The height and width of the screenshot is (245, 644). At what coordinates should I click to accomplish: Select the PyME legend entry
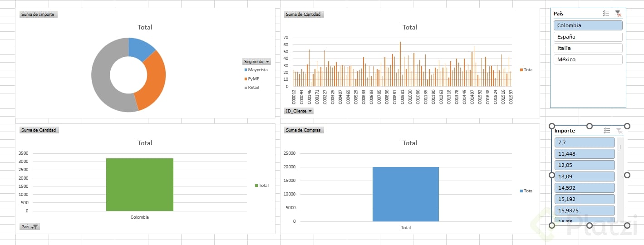[x=252, y=78]
